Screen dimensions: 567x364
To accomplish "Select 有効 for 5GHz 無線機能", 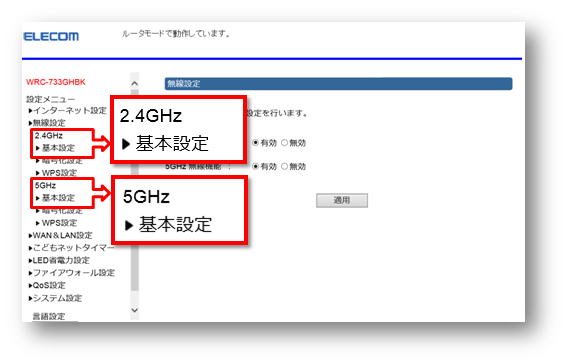I will (256, 166).
